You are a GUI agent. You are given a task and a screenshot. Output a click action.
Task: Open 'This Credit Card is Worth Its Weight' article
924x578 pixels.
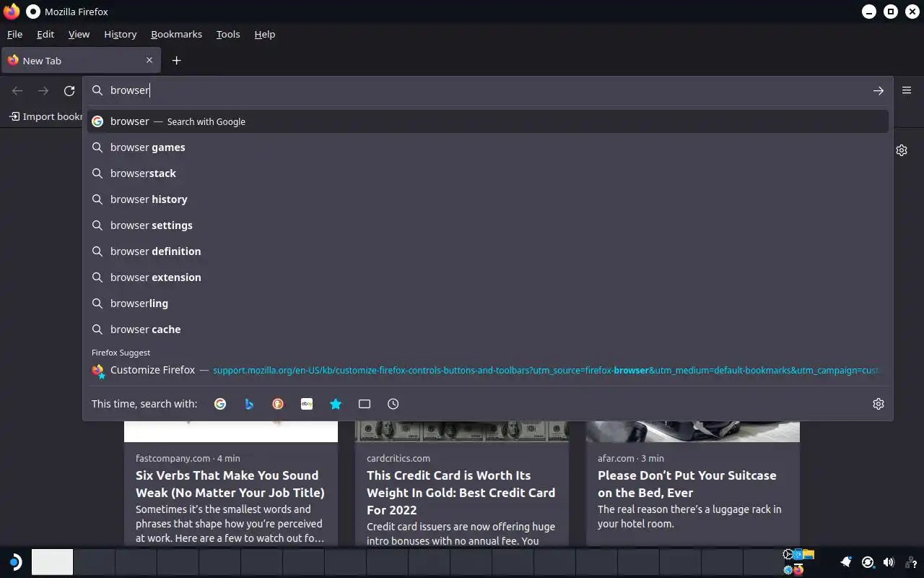461,493
